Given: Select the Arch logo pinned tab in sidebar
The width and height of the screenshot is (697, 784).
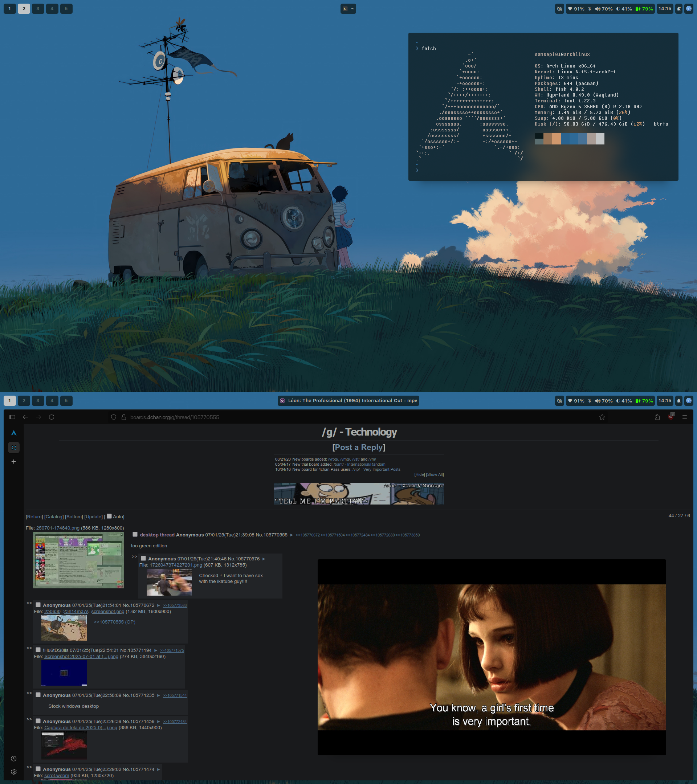Looking at the screenshot, I should [x=14, y=433].
